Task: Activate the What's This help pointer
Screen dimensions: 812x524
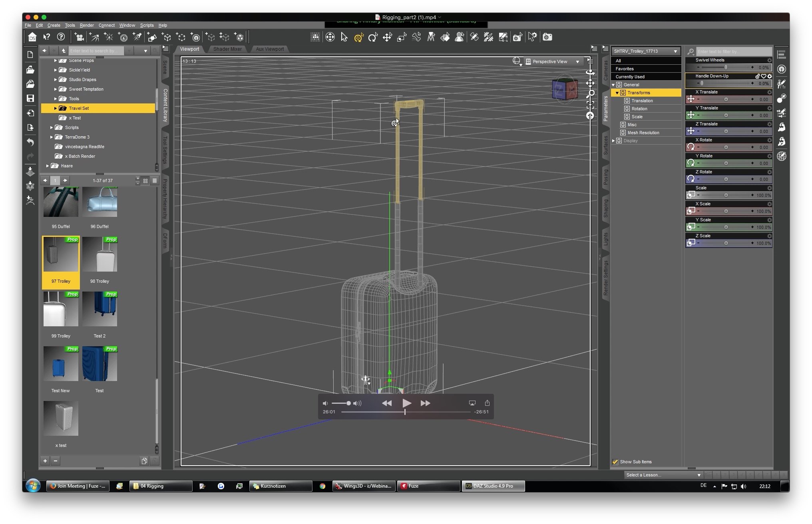Action: [x=47, y=37]
